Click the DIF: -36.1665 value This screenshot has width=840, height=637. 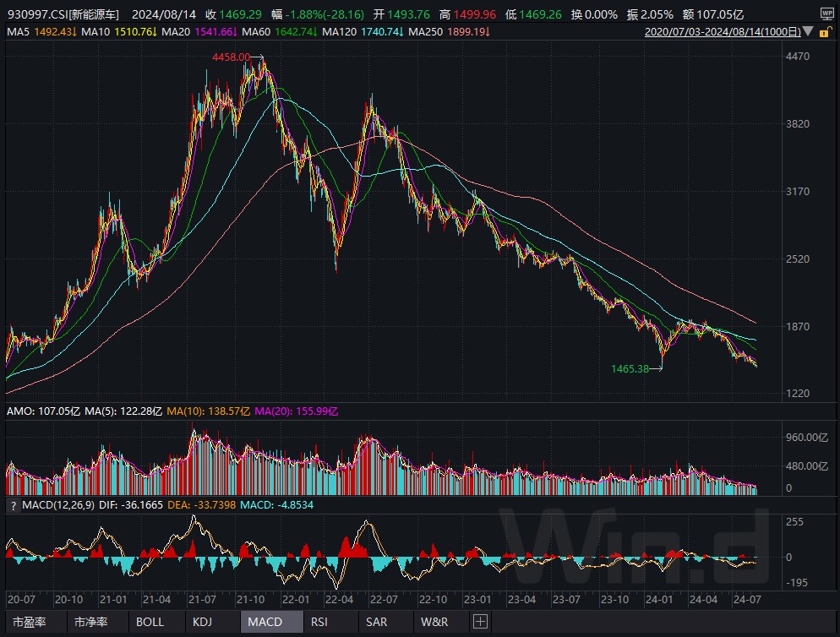click(131, 505)
